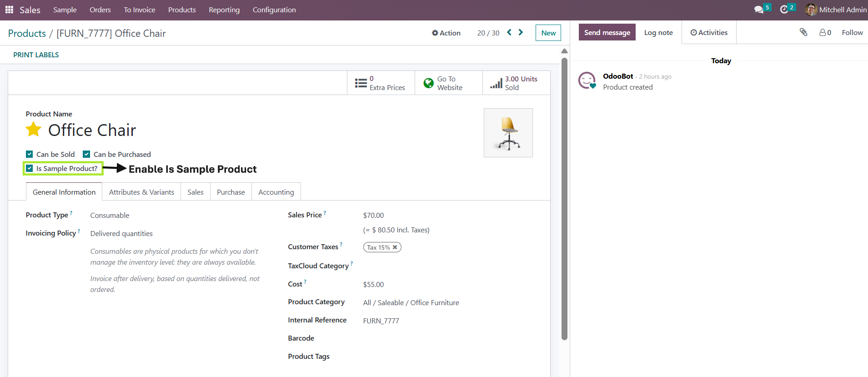This screenshot has width=868, height=377.
Task: Show Product Type help tooltip mark
Action: click(x=71, y=213)
